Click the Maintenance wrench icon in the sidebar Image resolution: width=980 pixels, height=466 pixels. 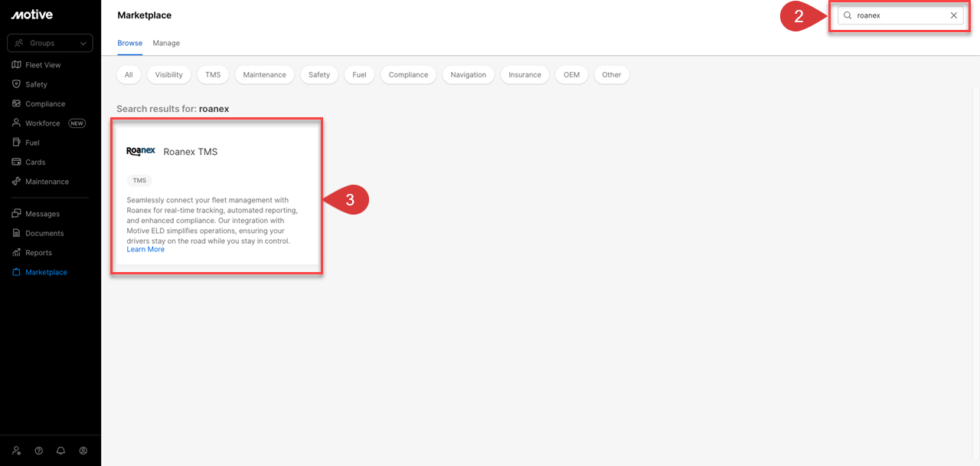(x=16, y=182)
